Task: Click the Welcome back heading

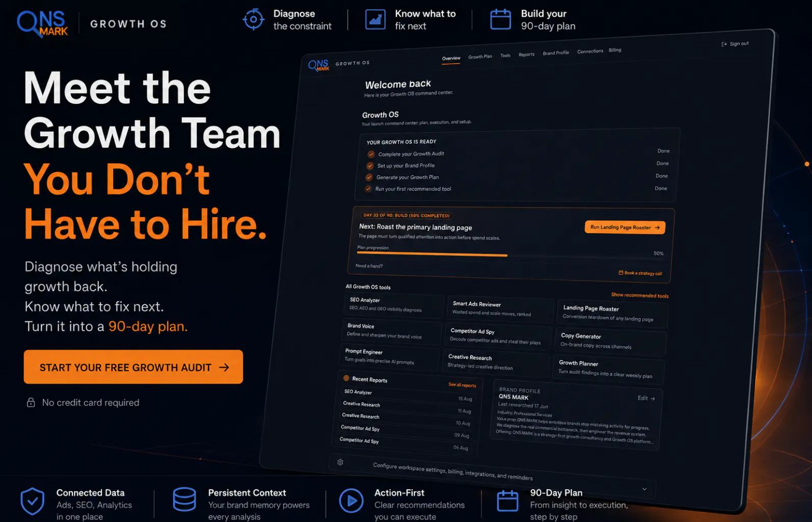Action: 398,85
